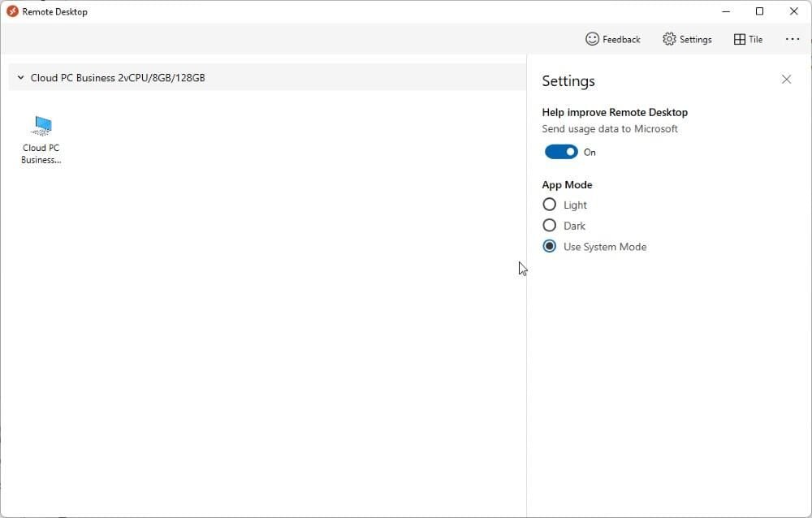Switch to Tile view

pos(749,39)
